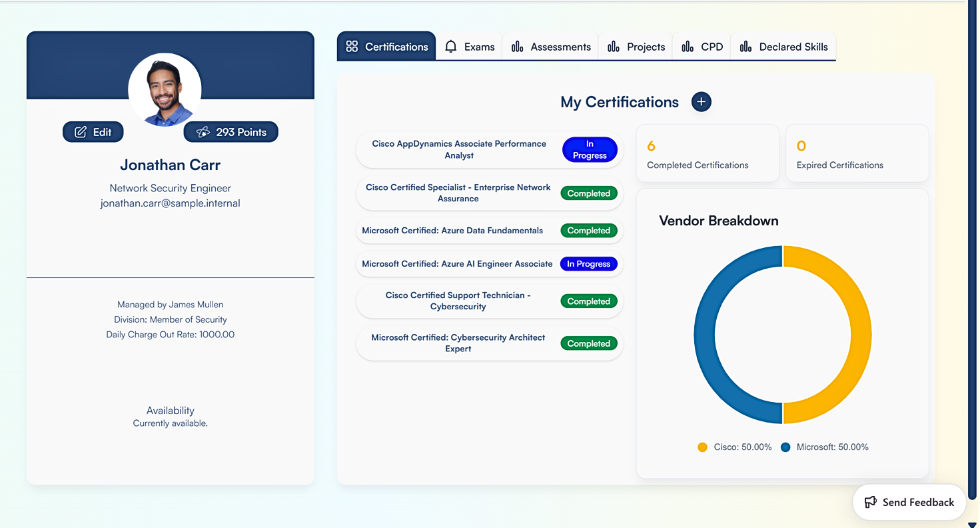Click the megaphone icon in Send Feedback
Viewport: 980px width, 528px height.
pyautogui.click(x=870, y=502)
